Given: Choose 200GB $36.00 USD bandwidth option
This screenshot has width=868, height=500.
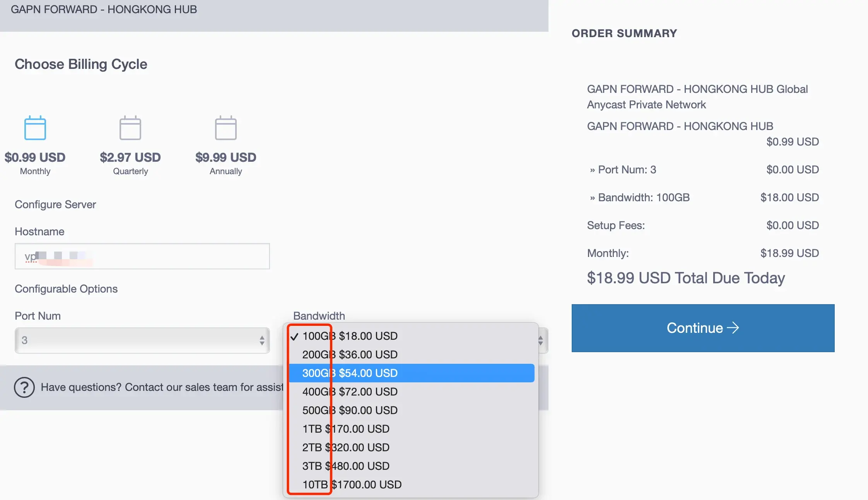Looking at the screenshot, I should tap(350, 354).
